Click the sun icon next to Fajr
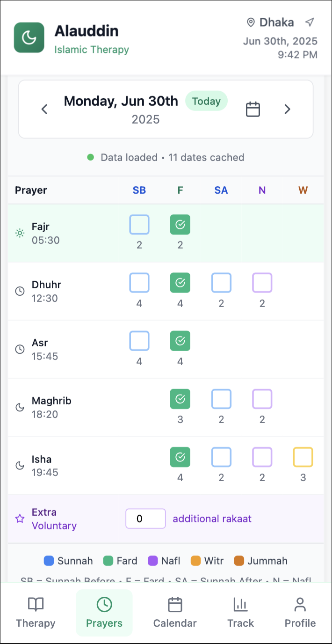This screenshot has height=644, width=332. tap(20, 233)
